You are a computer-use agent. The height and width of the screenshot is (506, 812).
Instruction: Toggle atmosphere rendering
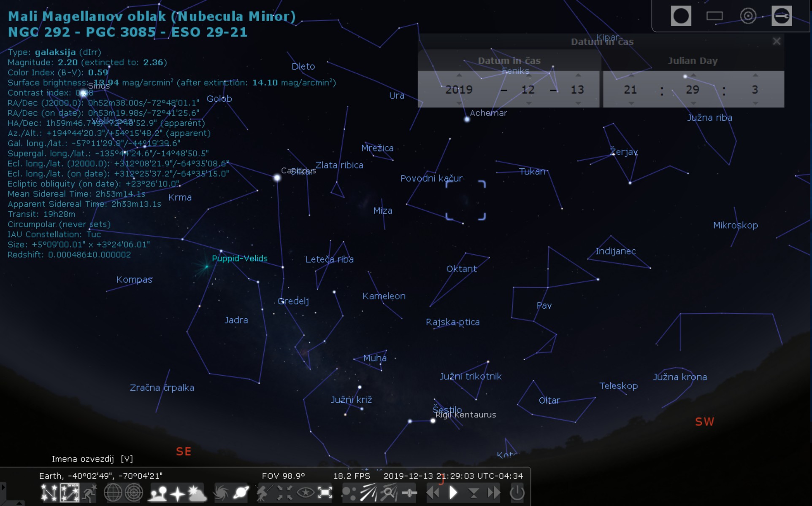click(197, 493)
